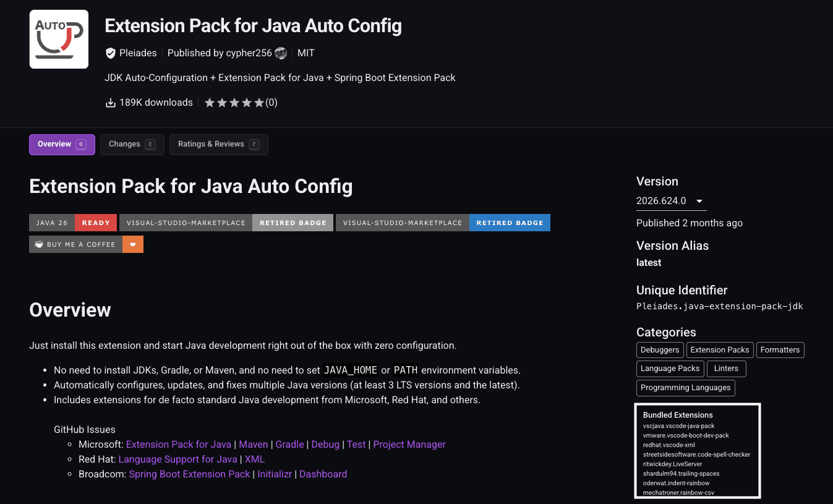Click the orange heart badge icon
Viewport: 833px width, 504px height.
pos(133,244)
